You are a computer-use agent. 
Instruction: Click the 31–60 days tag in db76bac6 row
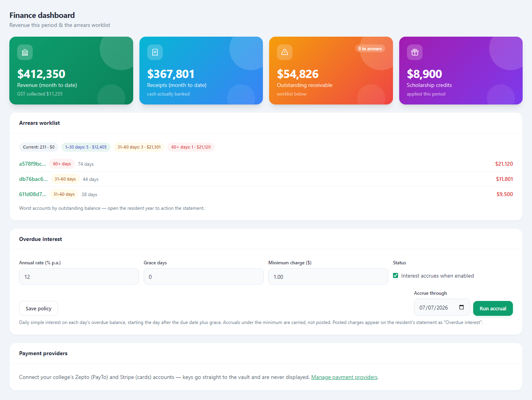pyautogui.click(x=65, y=179)
